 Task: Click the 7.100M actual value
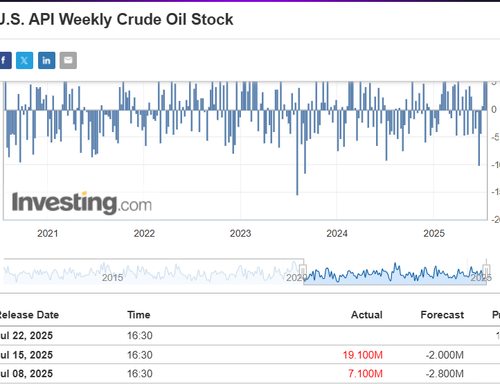365,374
